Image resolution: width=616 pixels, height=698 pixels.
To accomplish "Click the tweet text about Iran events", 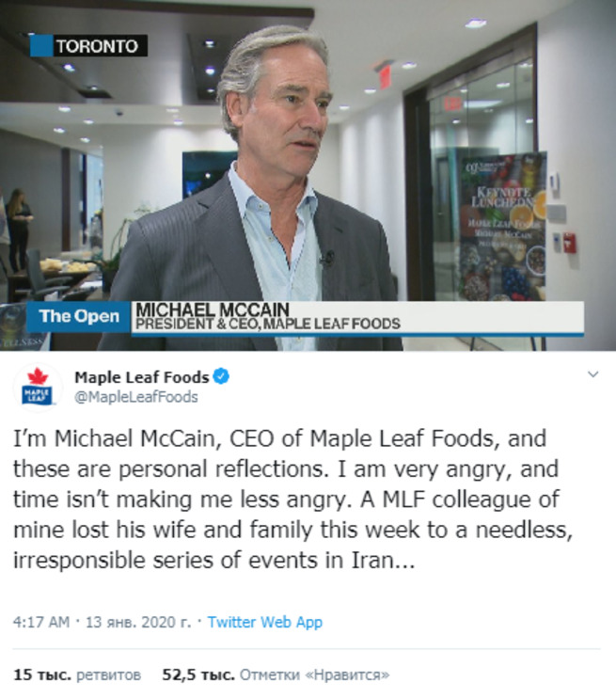I will pos(292,499).
